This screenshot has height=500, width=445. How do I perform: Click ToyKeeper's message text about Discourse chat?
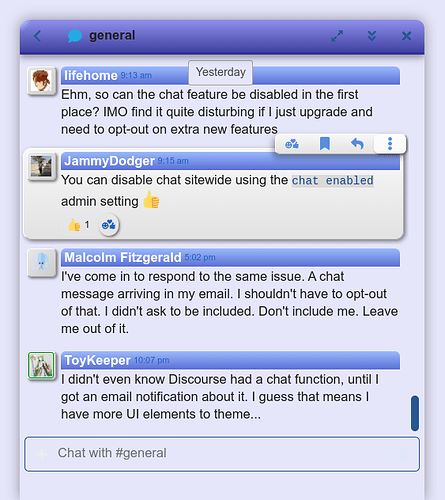point(220,397)
